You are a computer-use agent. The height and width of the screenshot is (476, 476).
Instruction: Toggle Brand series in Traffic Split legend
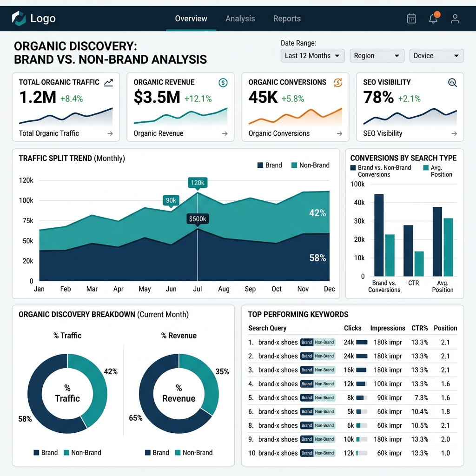coord(270,165)
